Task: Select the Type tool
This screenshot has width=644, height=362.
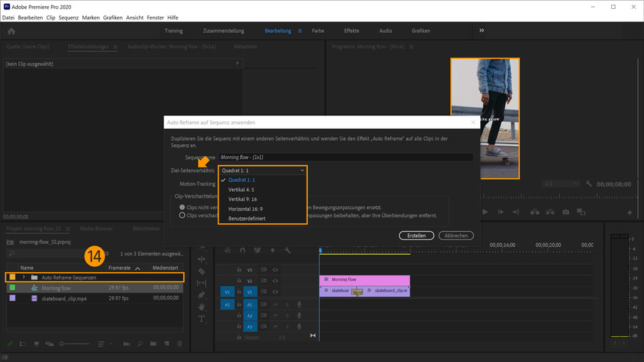Action: 201,319
